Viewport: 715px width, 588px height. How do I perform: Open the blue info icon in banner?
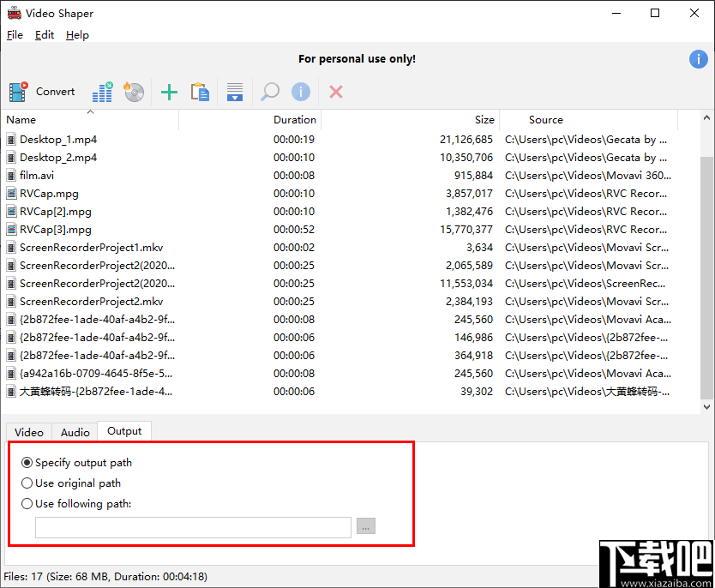698,59
